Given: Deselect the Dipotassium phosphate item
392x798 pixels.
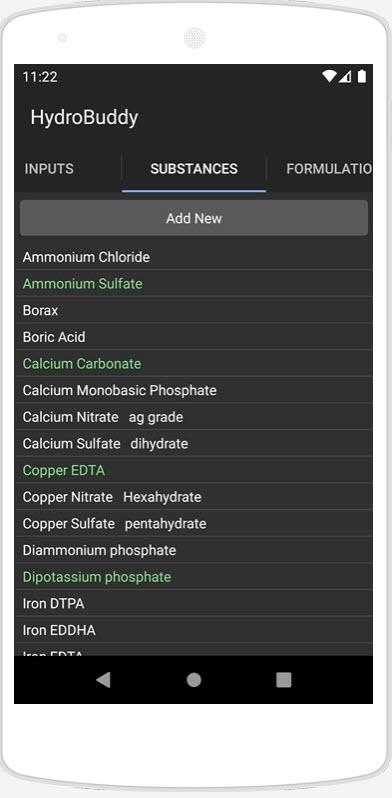Looking at the screenshot, I should [194, 577].
